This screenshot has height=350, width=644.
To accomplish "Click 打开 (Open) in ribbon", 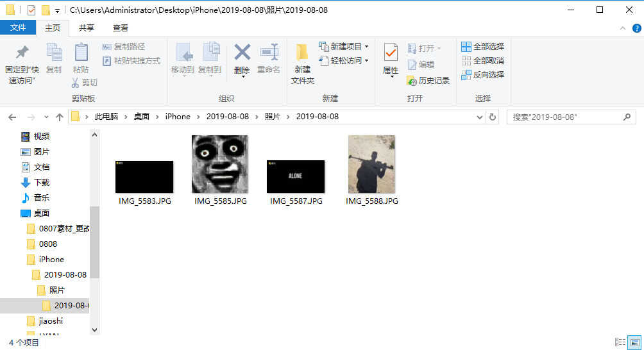I will pyautogui.click(x=424, y=49).
